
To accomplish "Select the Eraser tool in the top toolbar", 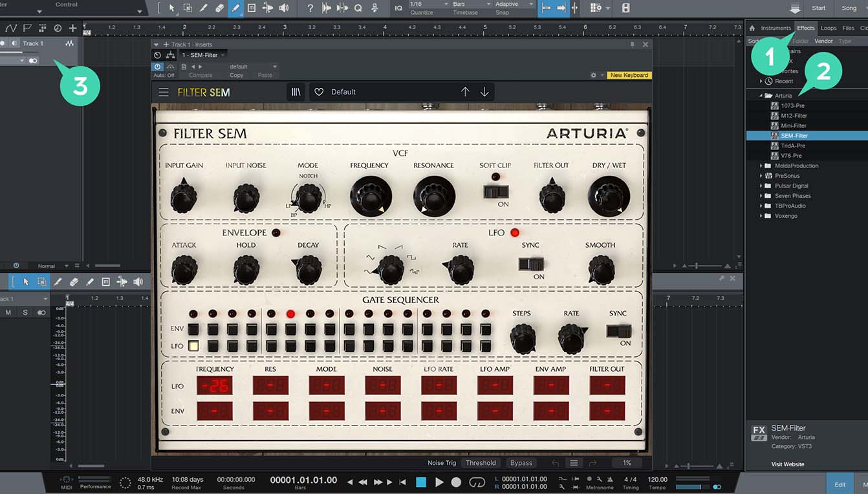I will (219, 8).
